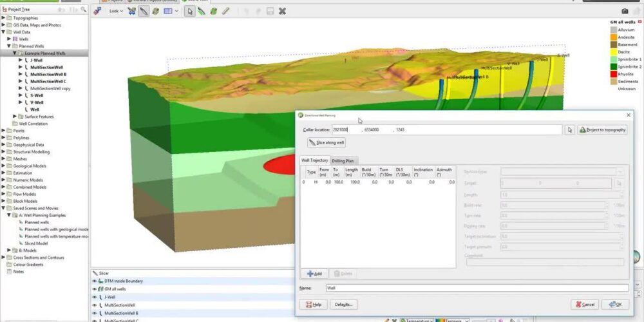Viewport: 644px width, 322px height.
Task: Click the Slice along well button
Action: tap(327, 142)
